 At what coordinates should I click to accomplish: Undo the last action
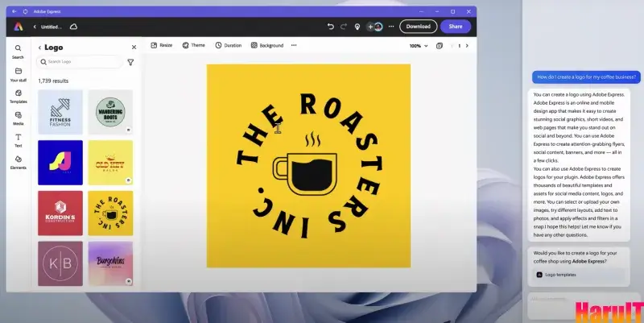coord(330,27)
